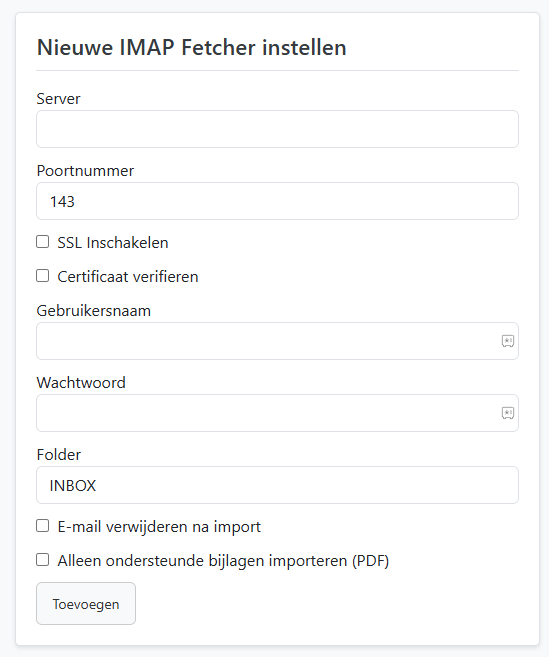549x657 pixels.
Task: Click the Folder field containing INBOX
Action: coord(277,485)
